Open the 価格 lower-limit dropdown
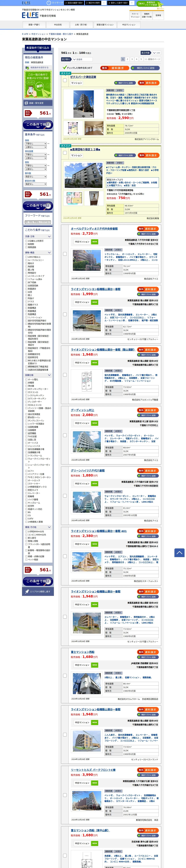186x868 pixels. (x=35, y=144)
